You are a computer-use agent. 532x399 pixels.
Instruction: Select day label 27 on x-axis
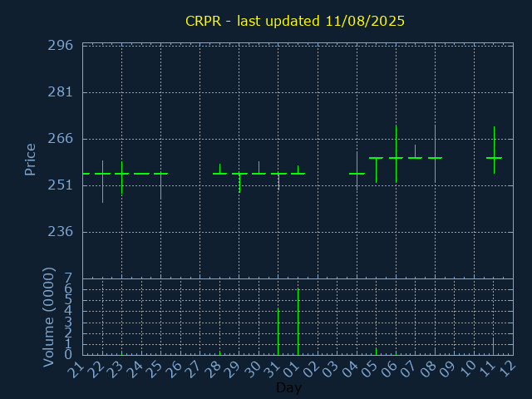coord(193,369)
